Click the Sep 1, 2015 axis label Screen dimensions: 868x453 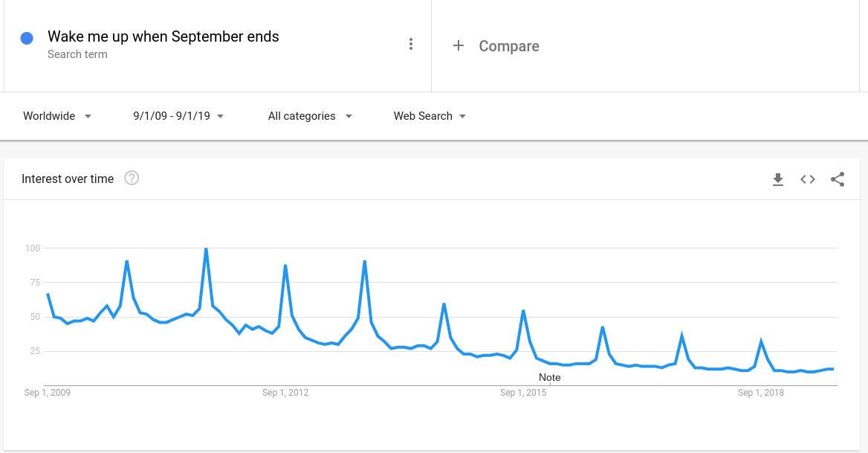pyautogui.click(x=523, y=393)
